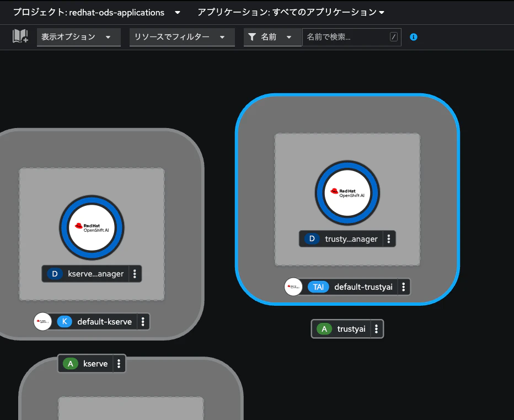This screenshot has width=514, height=420.
Task: Open kebab menu for default-kserve
Action: point(143,322)
